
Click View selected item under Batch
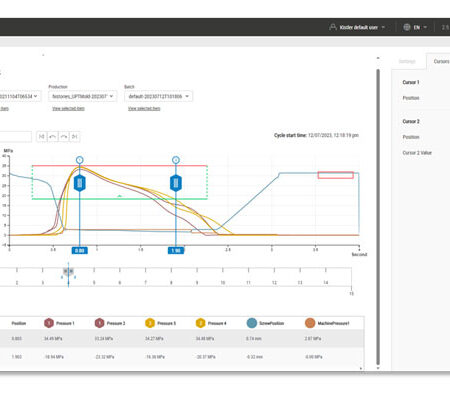(144, 109)
